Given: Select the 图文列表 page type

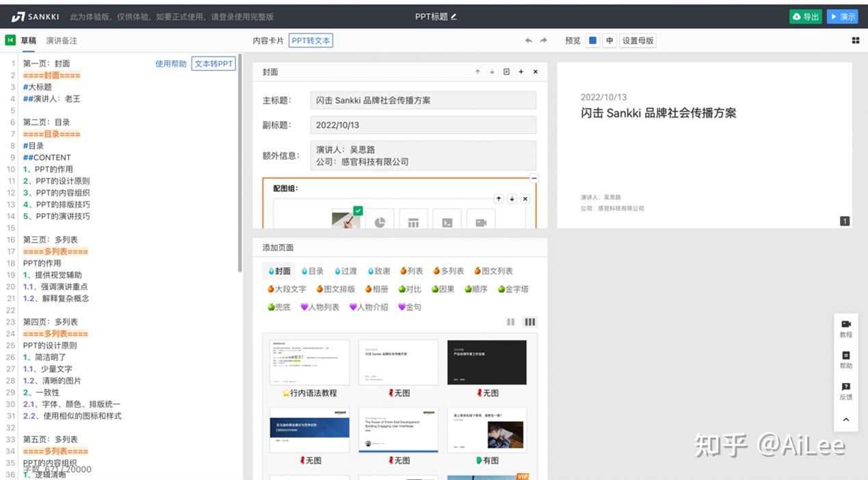Looking at the screenshot, I should coord(493,271).
